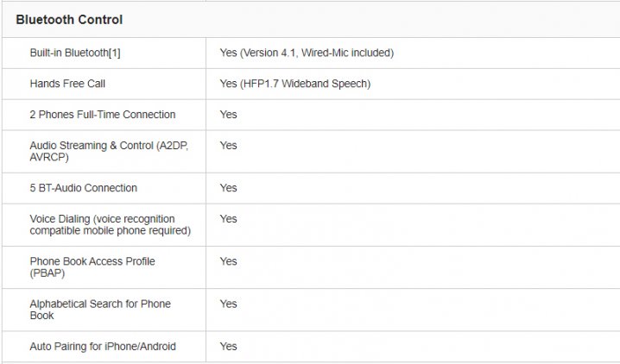Screen dimensions: 620x364
Task: Click the [1] footnote marker after Bluetooth
Action: click(115, 53)
